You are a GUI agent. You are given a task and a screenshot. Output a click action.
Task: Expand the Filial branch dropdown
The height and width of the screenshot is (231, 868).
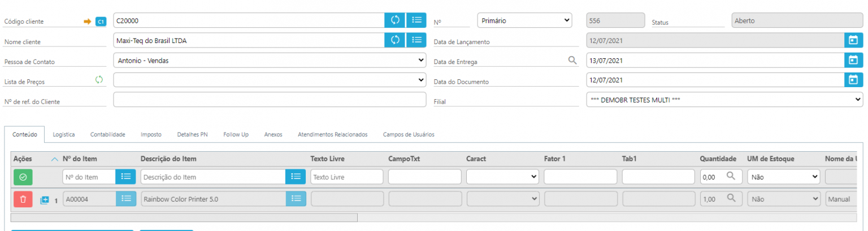pos(724,100)
